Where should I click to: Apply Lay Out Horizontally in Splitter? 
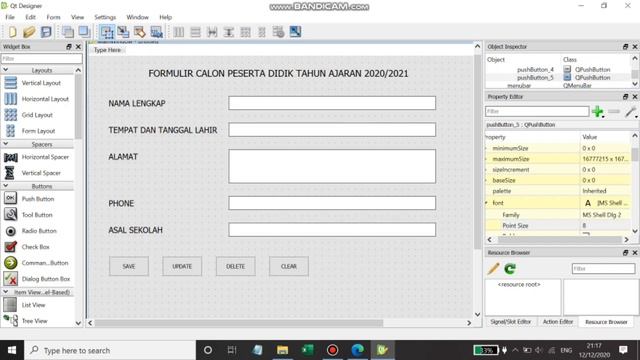pyautogui.click(x=212, y=32)
